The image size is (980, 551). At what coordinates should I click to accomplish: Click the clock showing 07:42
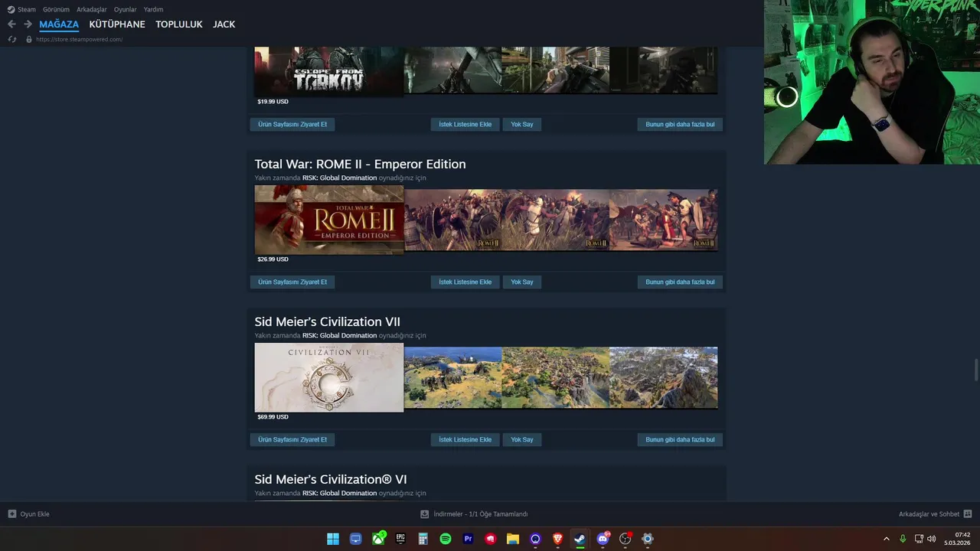pos(962,535)
